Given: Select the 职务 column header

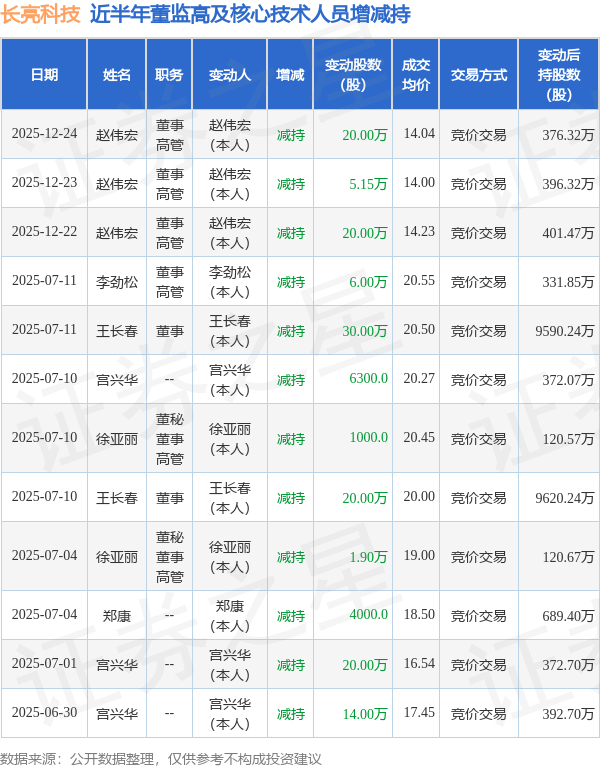Looking at the screenshot, I should point(169,74).
